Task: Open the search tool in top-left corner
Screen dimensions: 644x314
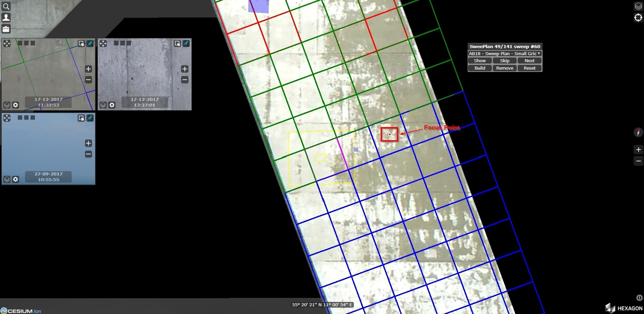Action: pos(6,6)
